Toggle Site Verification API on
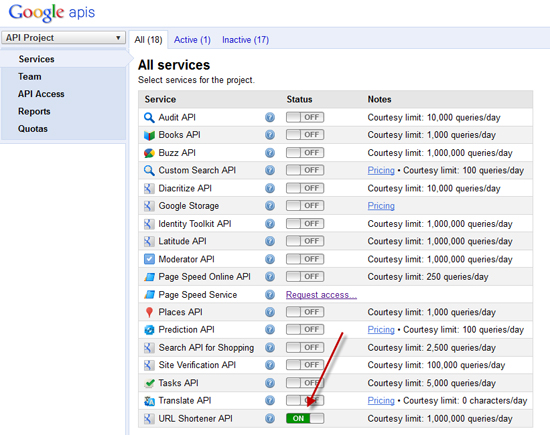Screen dimensions: 550x435 [305, 365]
